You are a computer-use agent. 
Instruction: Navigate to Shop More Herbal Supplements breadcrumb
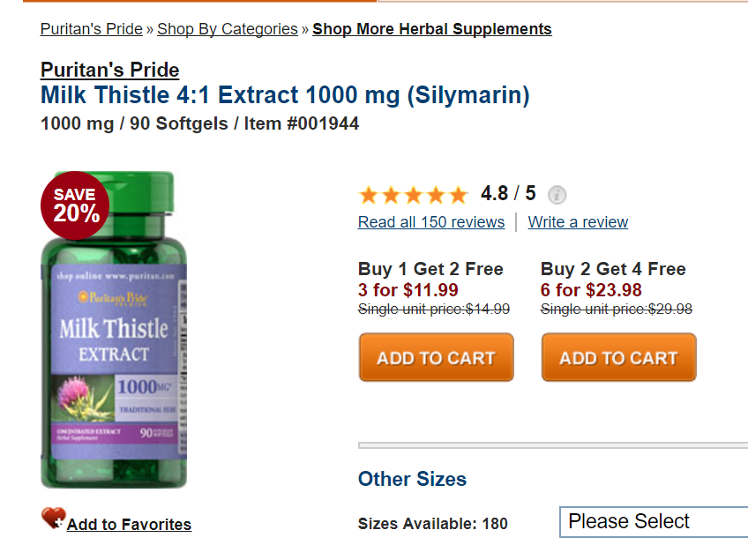[431, 29]
